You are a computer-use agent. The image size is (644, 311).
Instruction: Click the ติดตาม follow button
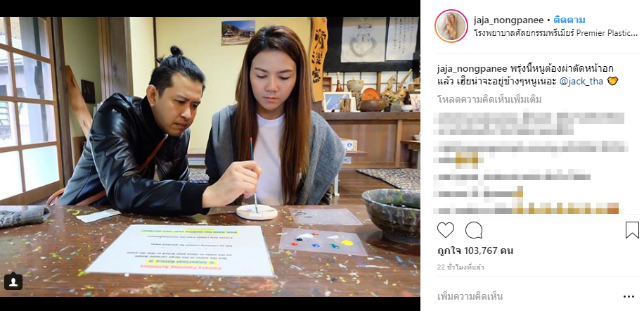[x=569, y=20]
